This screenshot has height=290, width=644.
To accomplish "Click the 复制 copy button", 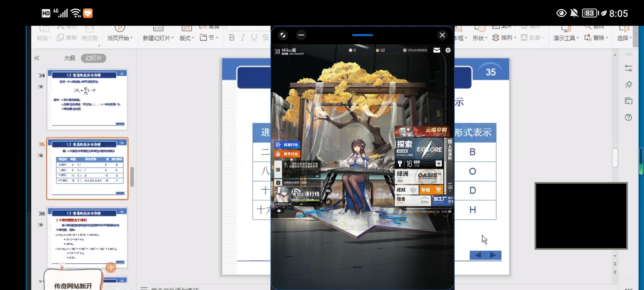I will point(67,38).
